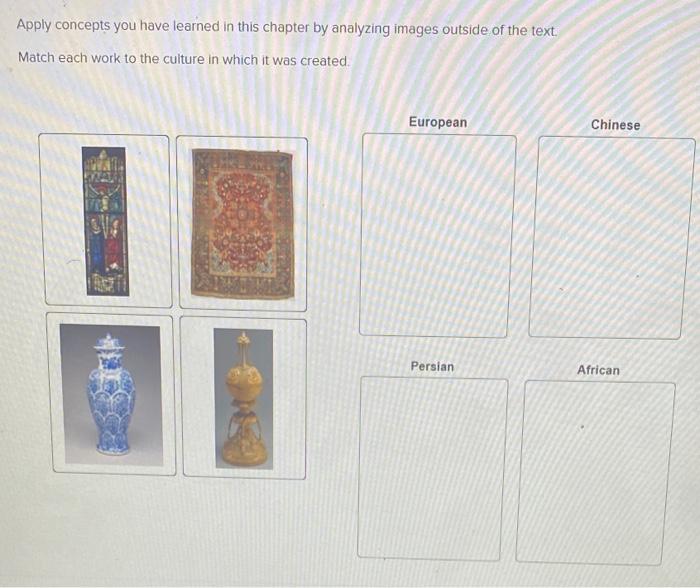Click the 'Apply concepts' instruction sentence

[287, 28]
